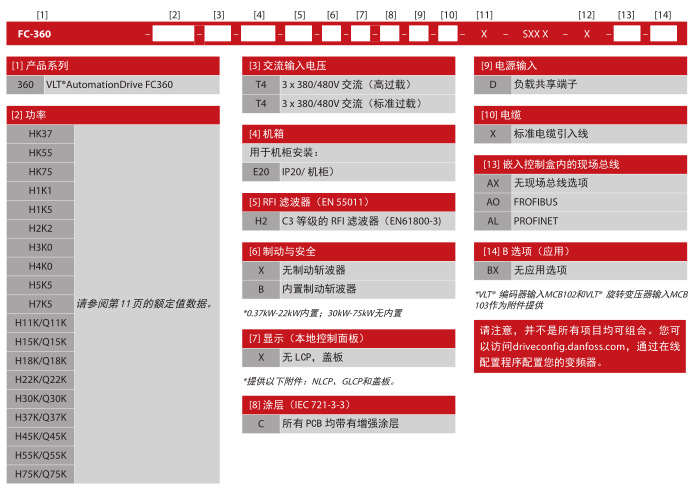Click the note '请参阅第 11 页的额定值数据'

(144, 304)
